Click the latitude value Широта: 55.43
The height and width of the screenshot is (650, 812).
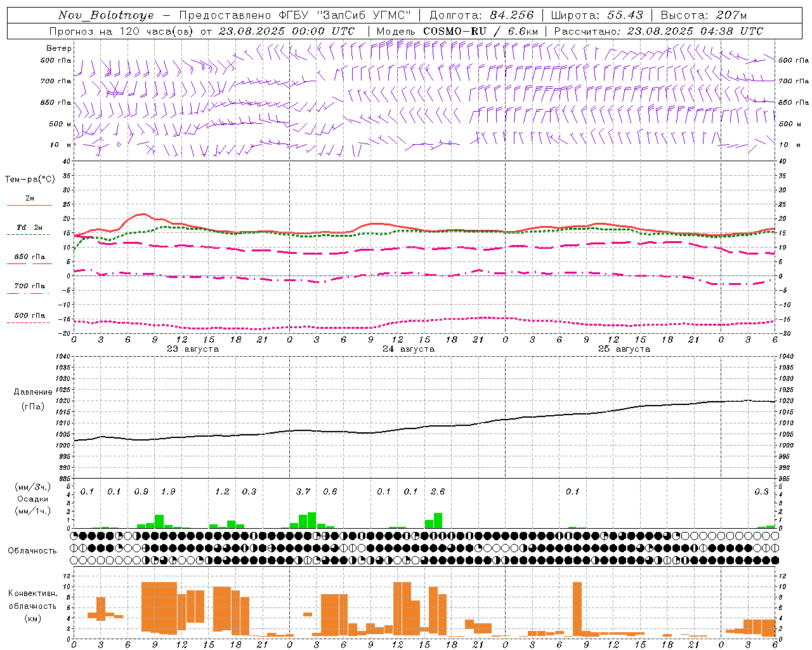[x=597, y=15]
